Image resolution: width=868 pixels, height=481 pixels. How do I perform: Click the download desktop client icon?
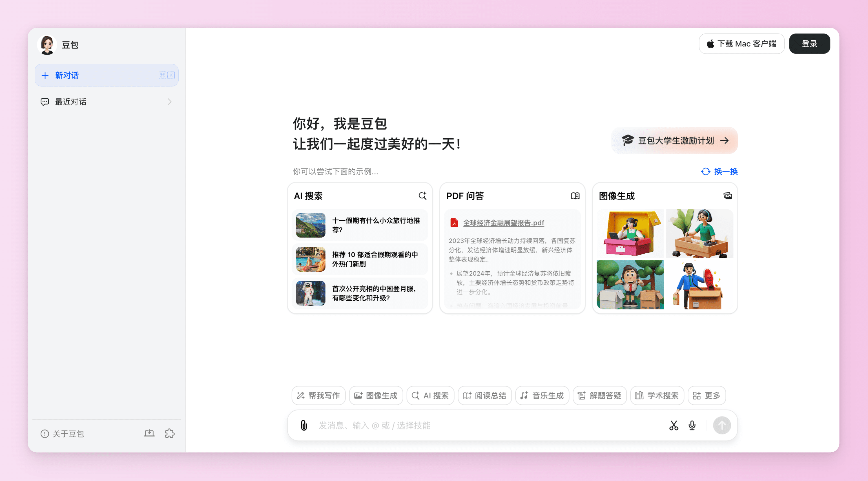coord(149,433)
